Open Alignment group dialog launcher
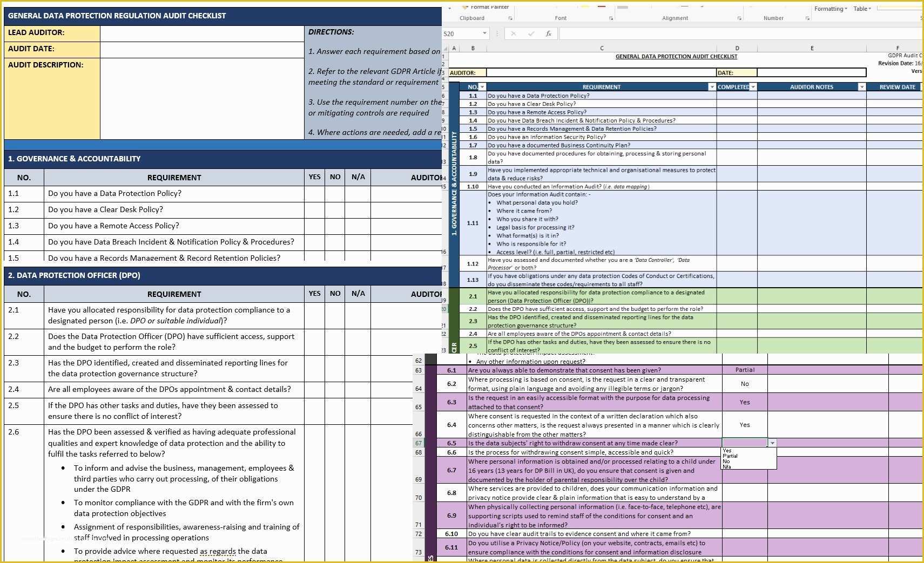Viewport: 924px width, 563px height. pyautogui.click(x=739, y=18)
